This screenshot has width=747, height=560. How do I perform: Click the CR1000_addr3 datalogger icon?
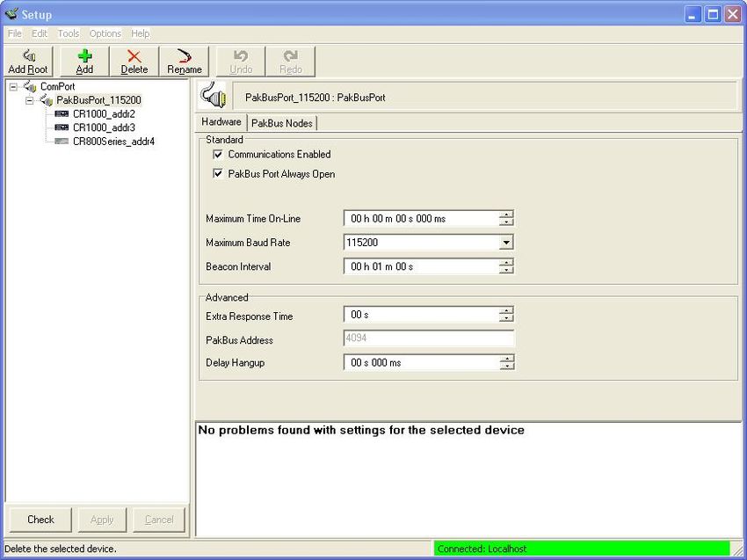point(62,127)
